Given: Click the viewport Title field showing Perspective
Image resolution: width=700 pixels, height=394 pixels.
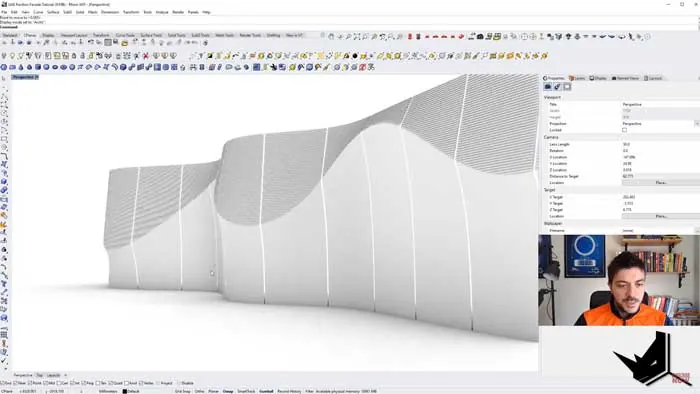Looking at the screenshot, I should [x=661, y=104].
